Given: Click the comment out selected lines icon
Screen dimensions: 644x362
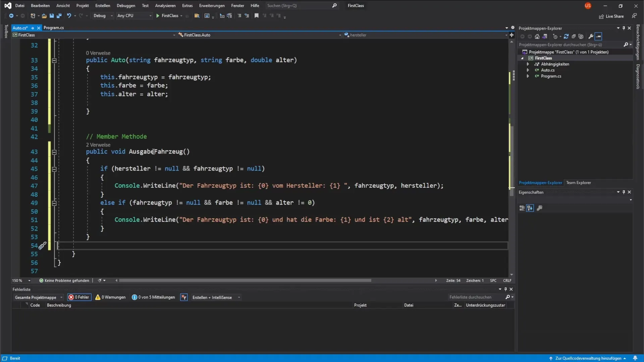Looking at the screenshot, I should click(239, 16).
